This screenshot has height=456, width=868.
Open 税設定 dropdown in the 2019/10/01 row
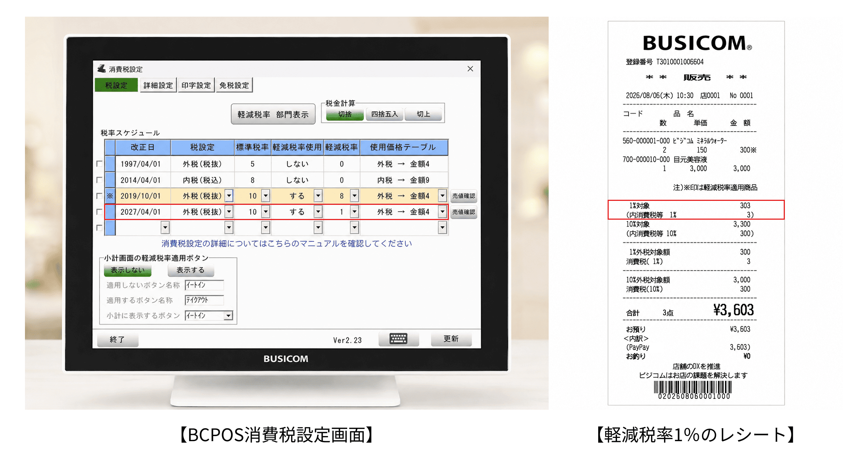pos(229,196)
